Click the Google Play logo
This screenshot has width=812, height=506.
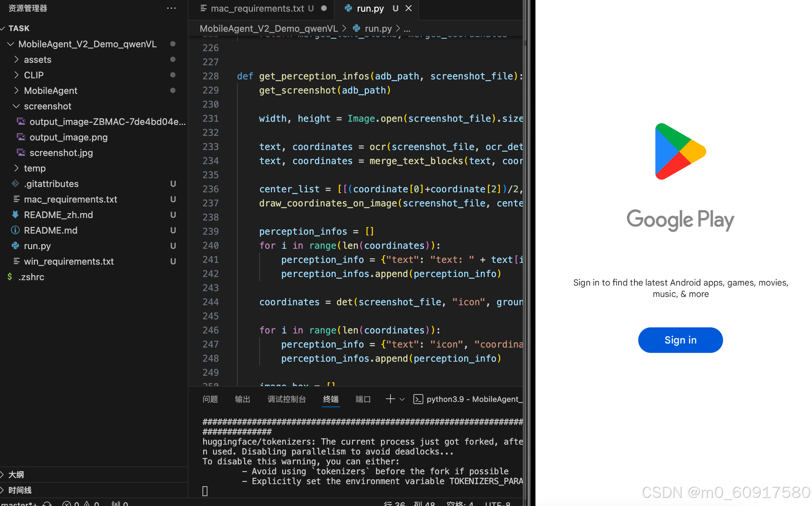[x=680, y=151]
